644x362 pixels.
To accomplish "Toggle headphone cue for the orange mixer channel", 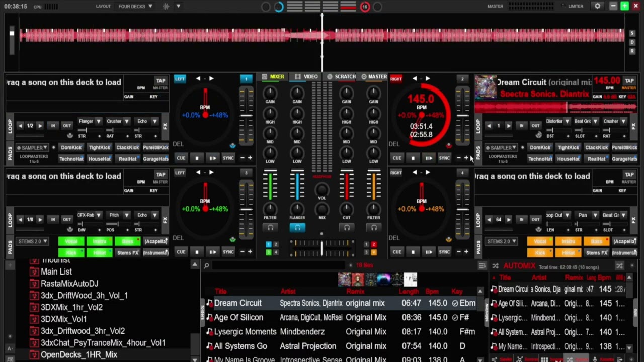I will click(x=374, y=228).
